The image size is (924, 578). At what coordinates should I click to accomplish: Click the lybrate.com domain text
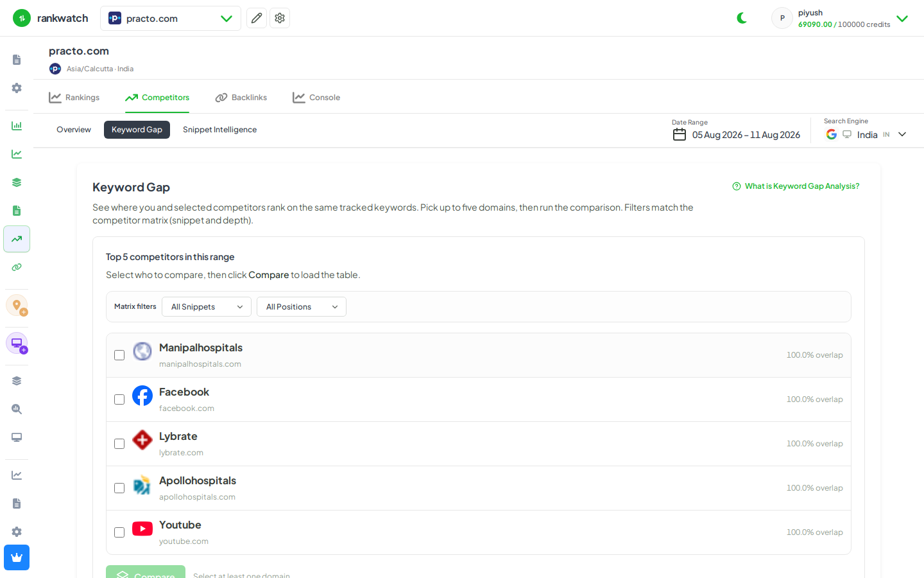181,453
